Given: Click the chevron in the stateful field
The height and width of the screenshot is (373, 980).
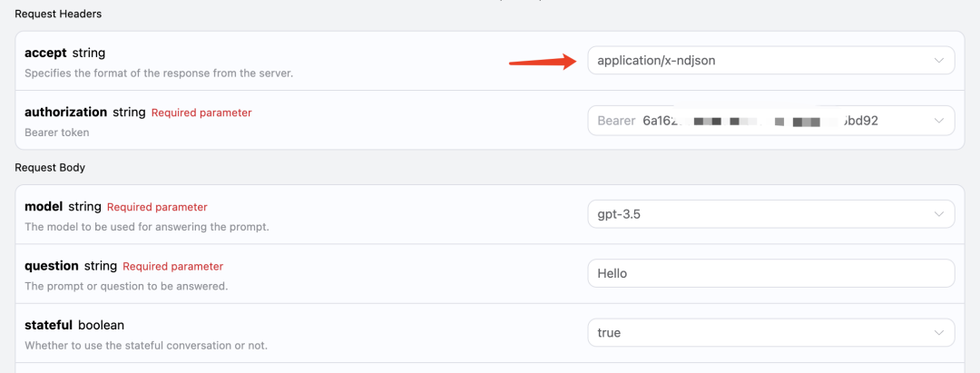Looking at the screenshot, I should tap(938, 333).
